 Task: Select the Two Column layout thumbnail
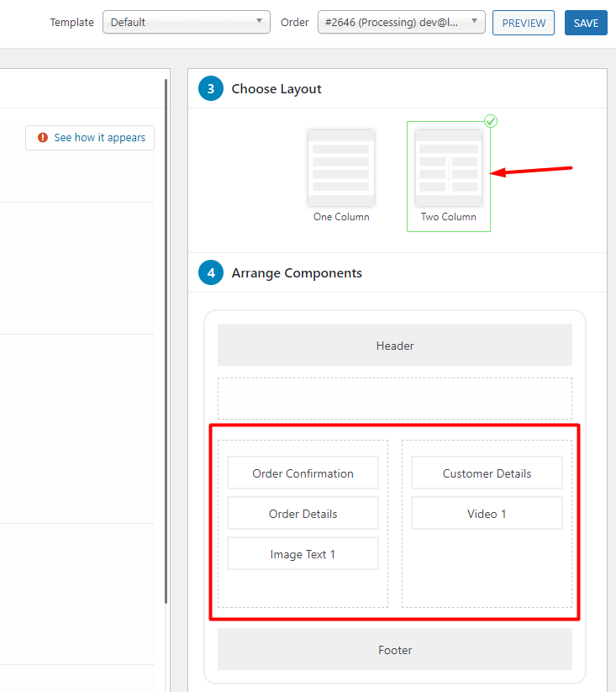point(449,168)
